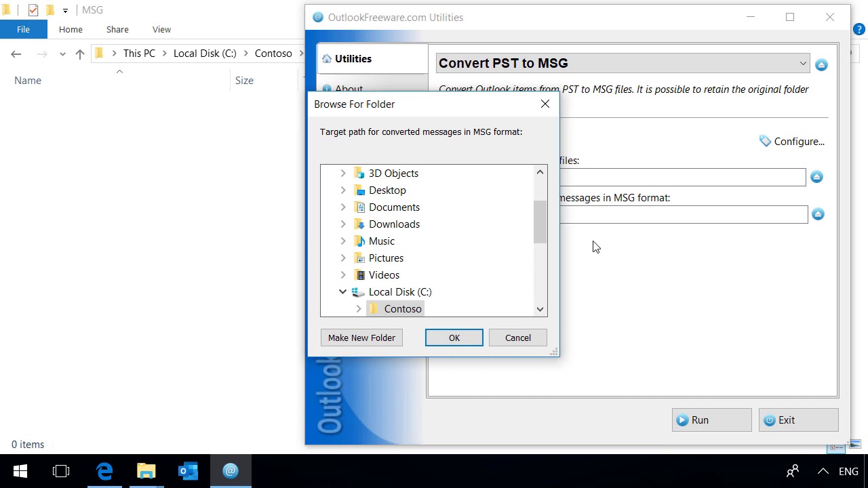
Task: Click the Utilities home icon
Action: [x=327, y=59]
